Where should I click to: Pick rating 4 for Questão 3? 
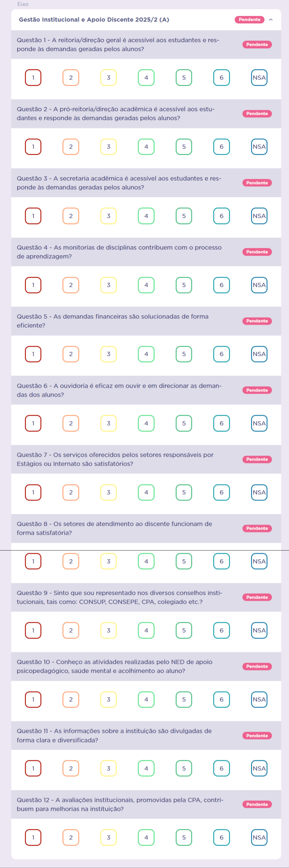point(146,216)
